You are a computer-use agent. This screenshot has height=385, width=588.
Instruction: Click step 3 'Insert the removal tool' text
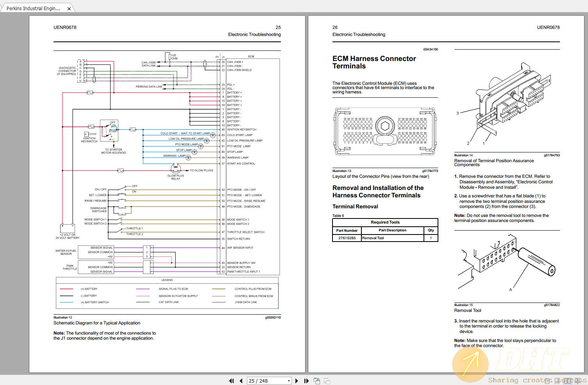pos(507,326)
